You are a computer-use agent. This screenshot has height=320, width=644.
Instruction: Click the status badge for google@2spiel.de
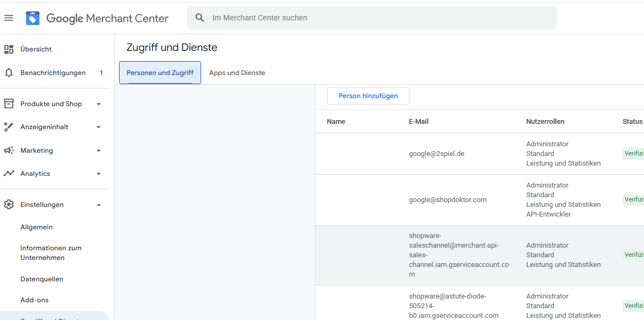(633, 154)
